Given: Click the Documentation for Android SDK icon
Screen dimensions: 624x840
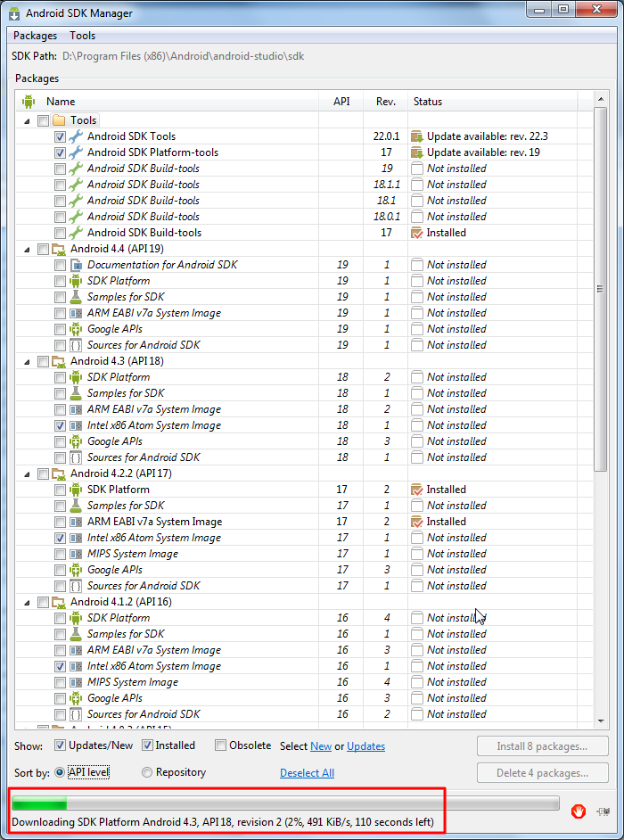Looking at the screenshot, I should pyautogui.click(x=76, y=265).
